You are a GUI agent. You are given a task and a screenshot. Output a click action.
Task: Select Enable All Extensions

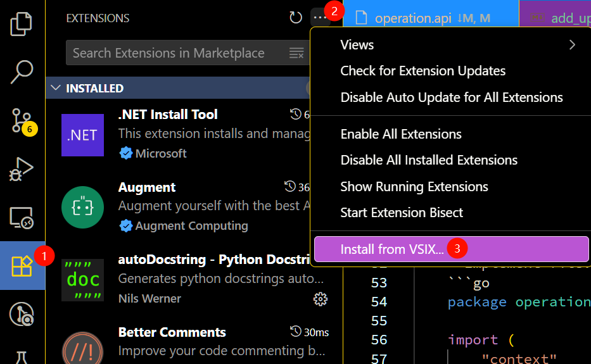click(400, 134)
